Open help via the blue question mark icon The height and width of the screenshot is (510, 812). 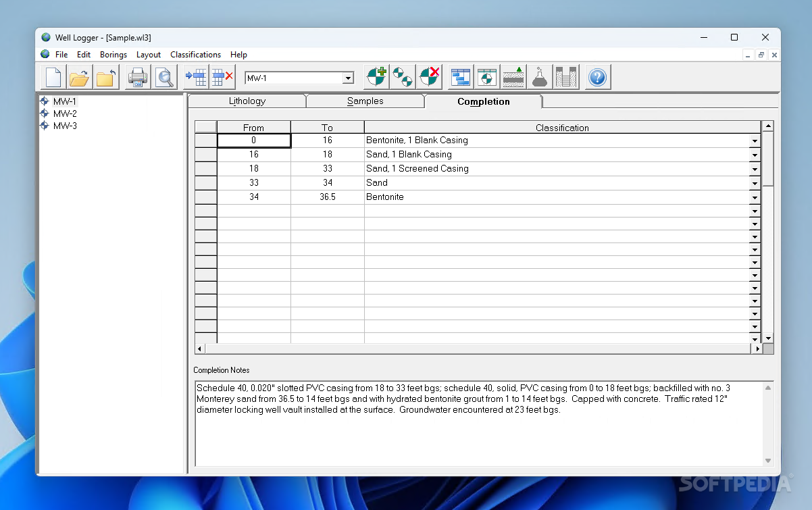[x=597, y=78]
